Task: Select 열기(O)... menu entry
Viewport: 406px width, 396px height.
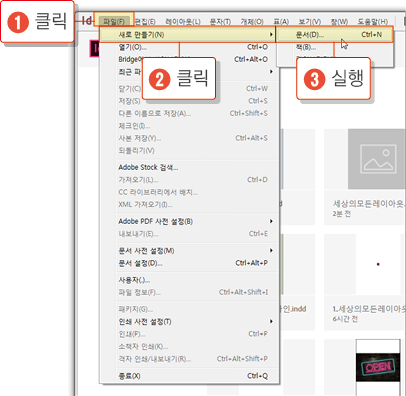Action: click(x=189, y=47)
